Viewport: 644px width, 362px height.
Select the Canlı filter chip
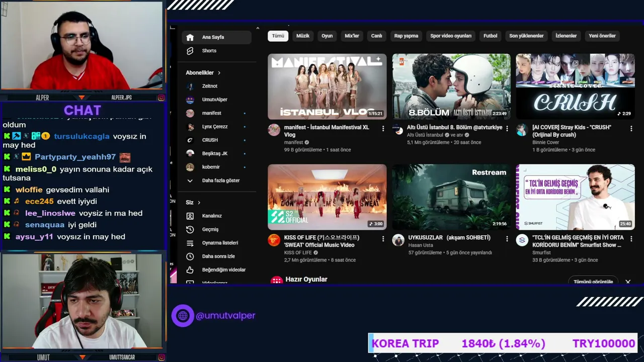click(377, 36)
